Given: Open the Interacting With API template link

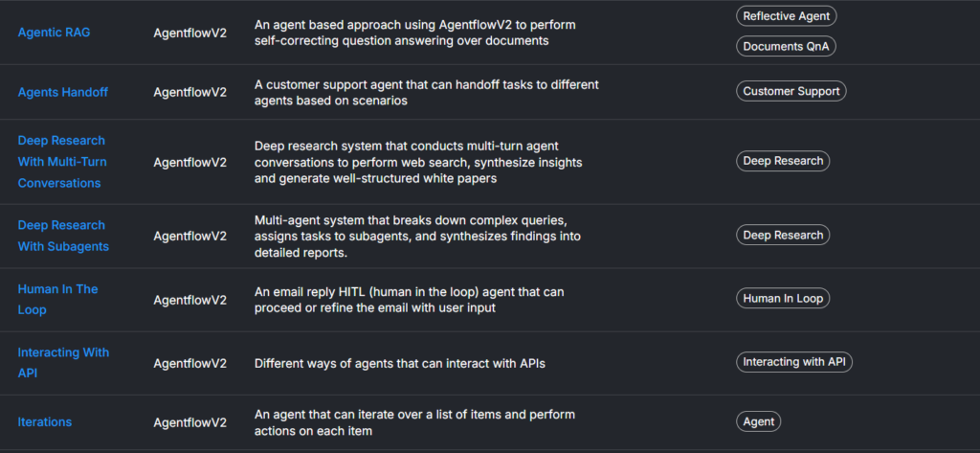Looking at the screenshot, I should point(63,362).
